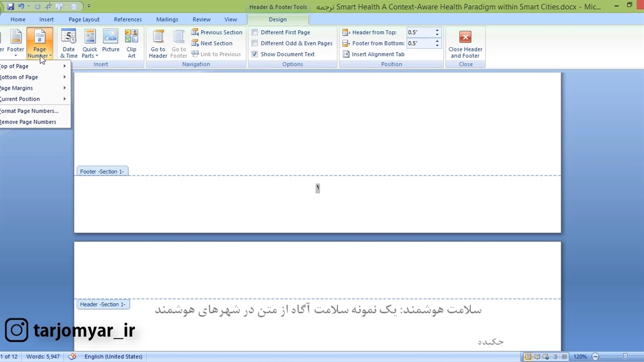The height and width of the screenshot is (362, 644).
Task: Increase Header from Top spinner value
Action: [x=437, y=30]
